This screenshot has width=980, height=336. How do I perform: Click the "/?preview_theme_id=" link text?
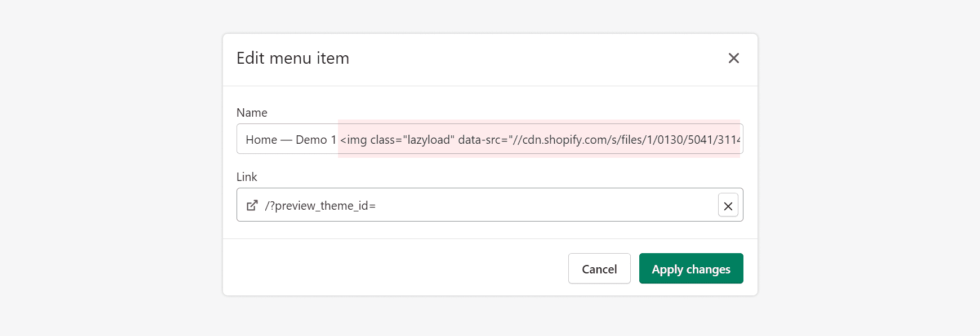pyautogui.click(x=320, y=206)
